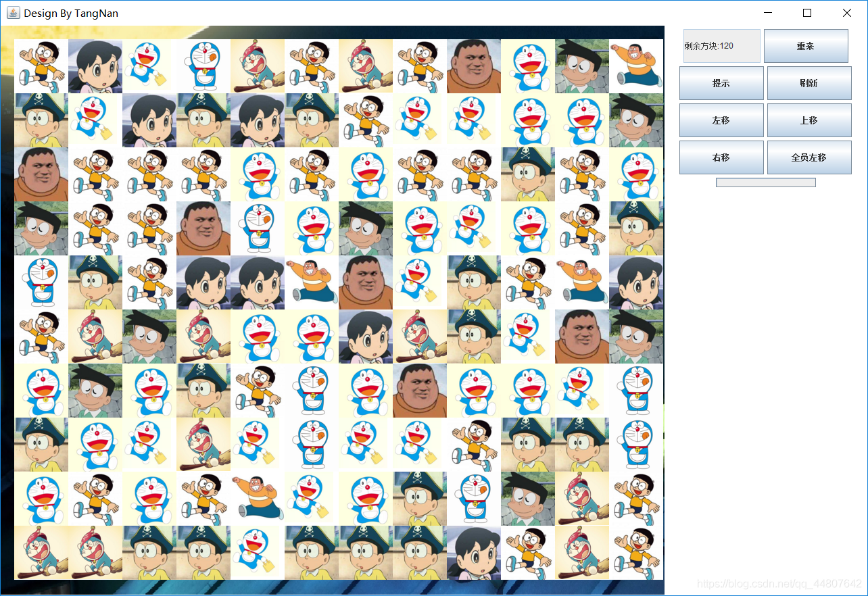Select the pirate-hat Nobita tile in the third row

coord(528,174)
